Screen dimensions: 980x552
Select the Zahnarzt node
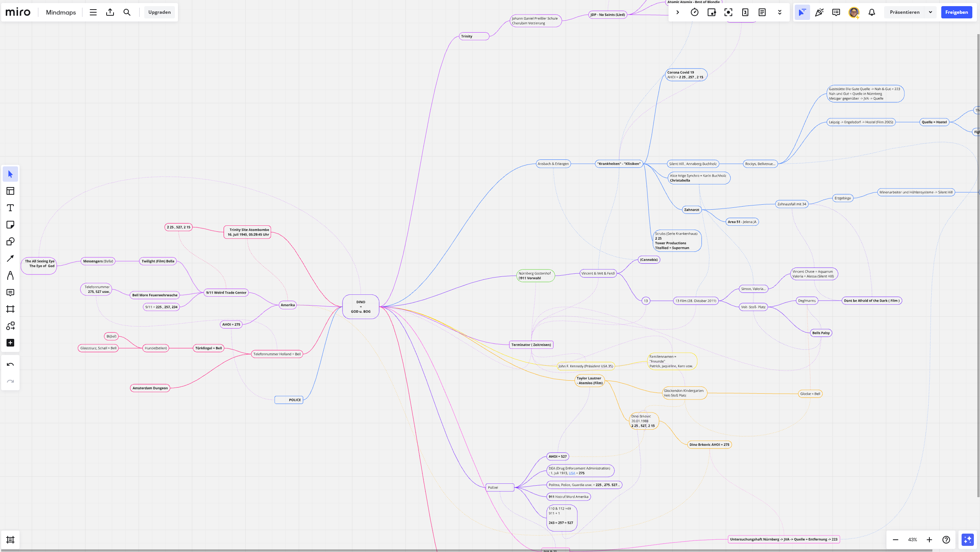[x=692, y=210]
